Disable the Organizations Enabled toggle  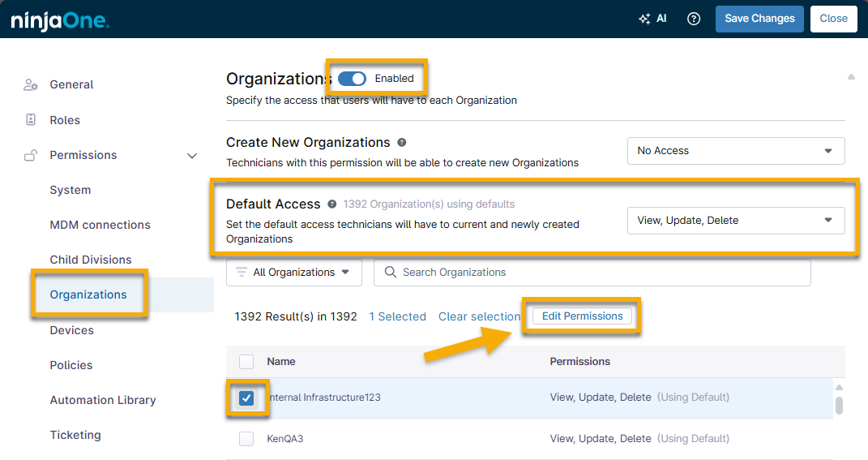click(x=353, y=79)
